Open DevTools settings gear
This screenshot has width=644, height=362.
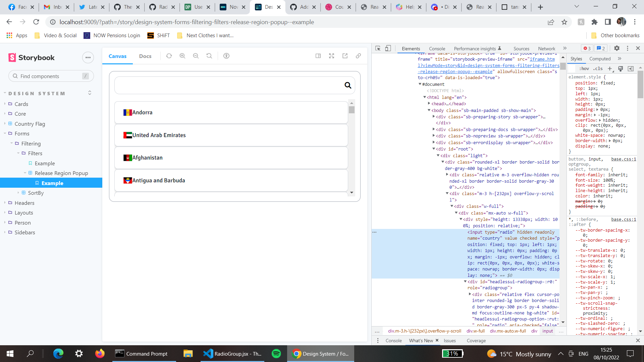617,48
